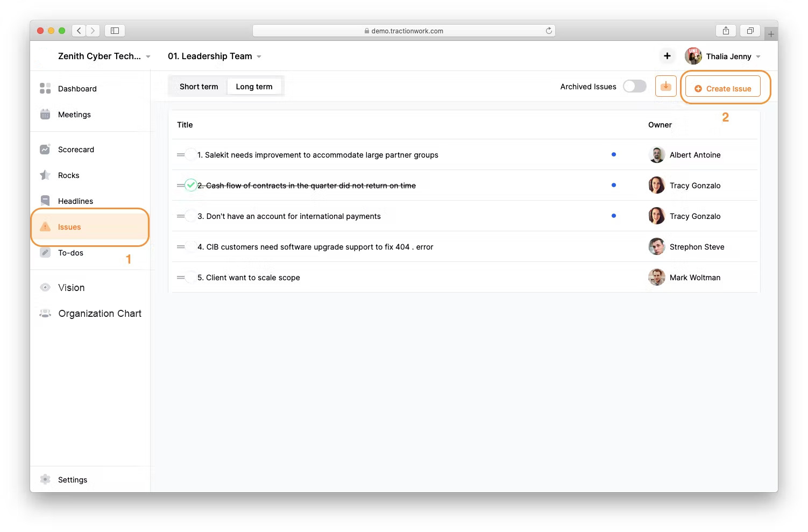Expand the Zenith Cyber Tech company dropdown

148,56
